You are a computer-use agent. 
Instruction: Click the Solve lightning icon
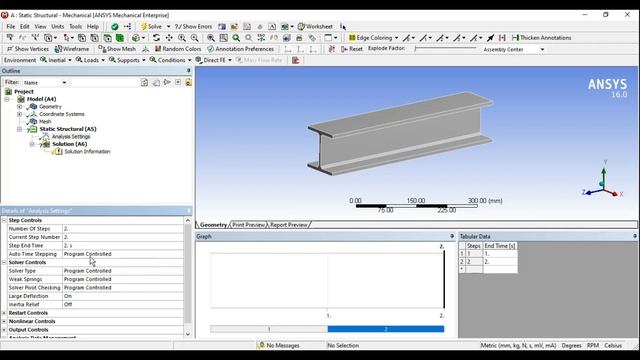coord(144,27)
